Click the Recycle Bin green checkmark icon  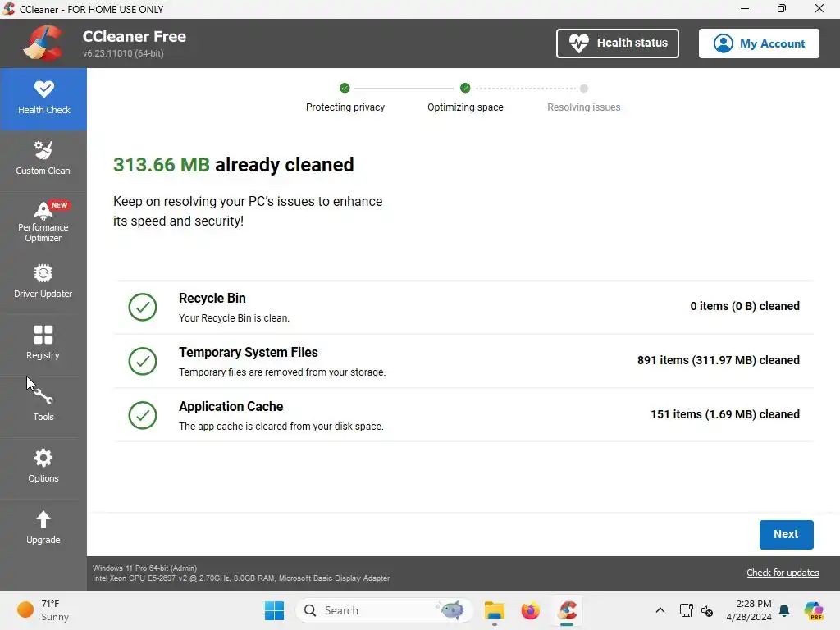(x=143, y=307)
